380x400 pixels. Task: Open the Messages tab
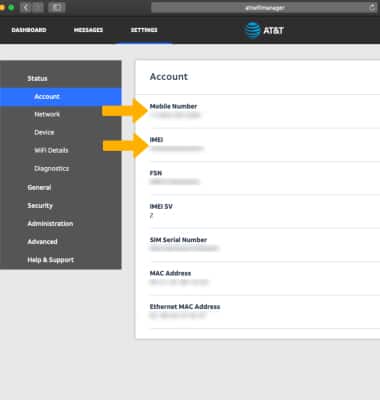(88, 30)
